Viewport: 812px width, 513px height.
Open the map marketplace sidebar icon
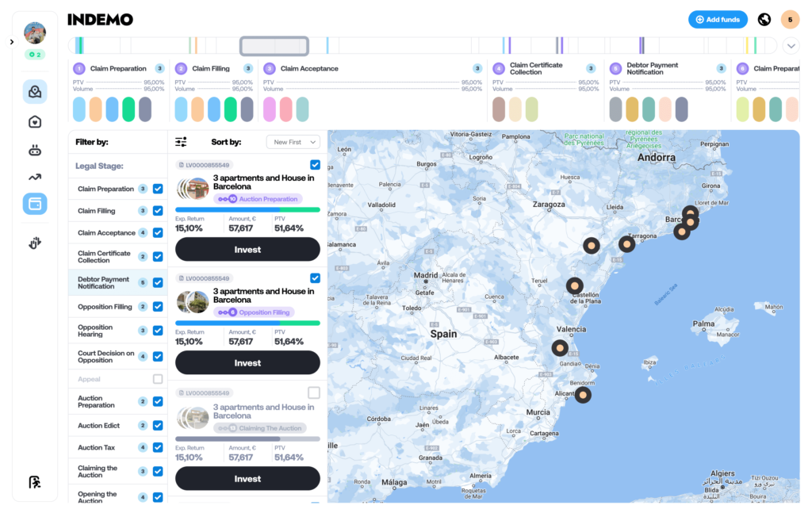[x=35, y=92]
